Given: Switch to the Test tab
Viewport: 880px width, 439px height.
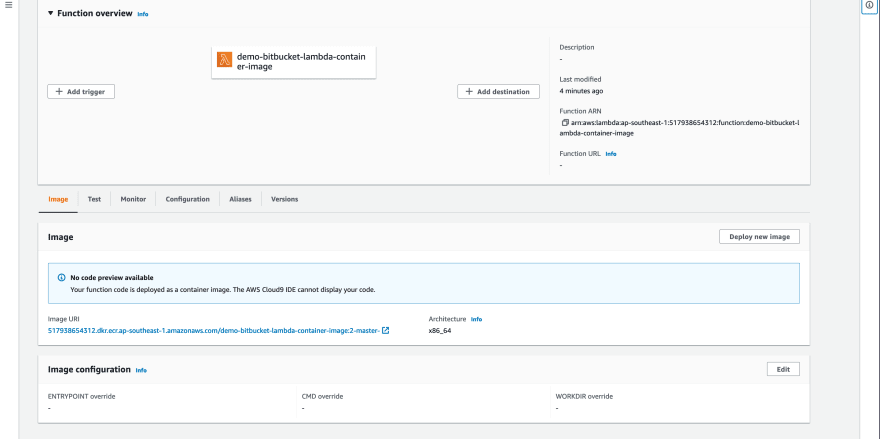Looking at the screenshot, I should (94, 199).
